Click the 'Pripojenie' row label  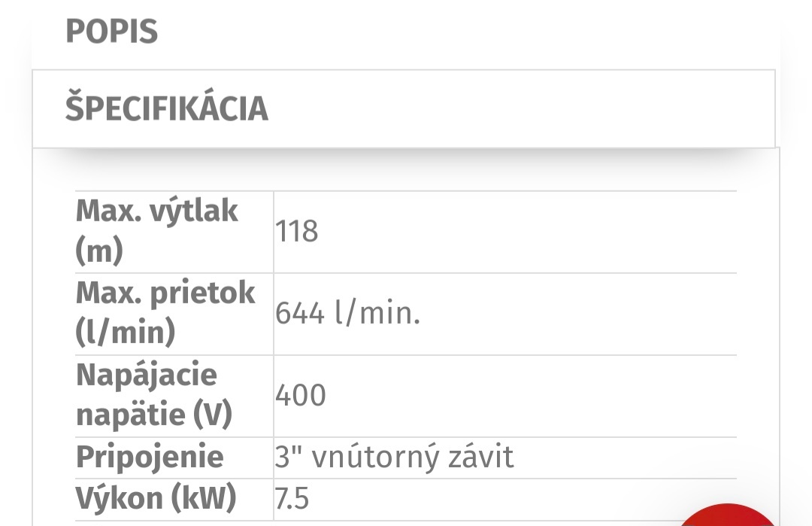[150, 457]
